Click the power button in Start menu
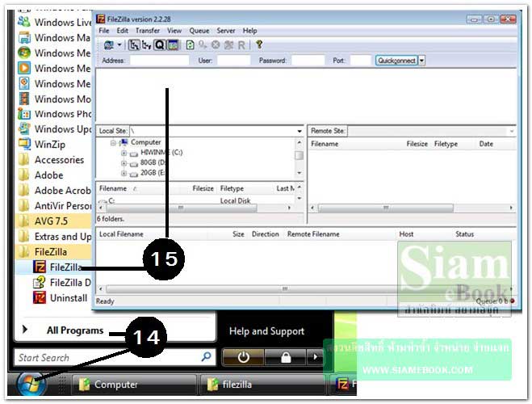The image size is (532, 404). click(243, 357)
